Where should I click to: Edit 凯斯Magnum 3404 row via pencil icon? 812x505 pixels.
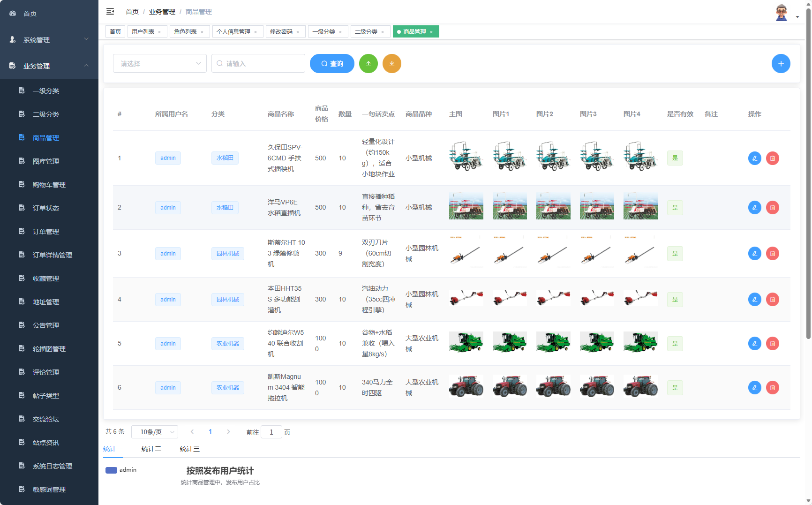754,388
